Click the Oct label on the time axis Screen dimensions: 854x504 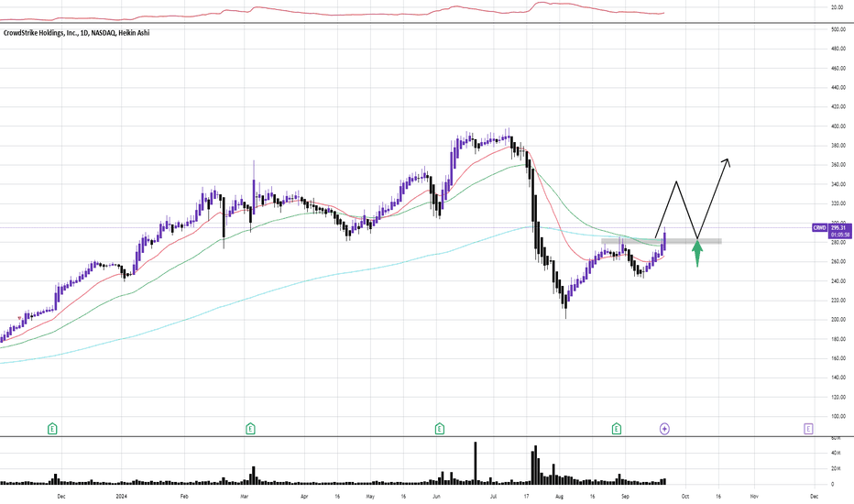click(685, 497)
